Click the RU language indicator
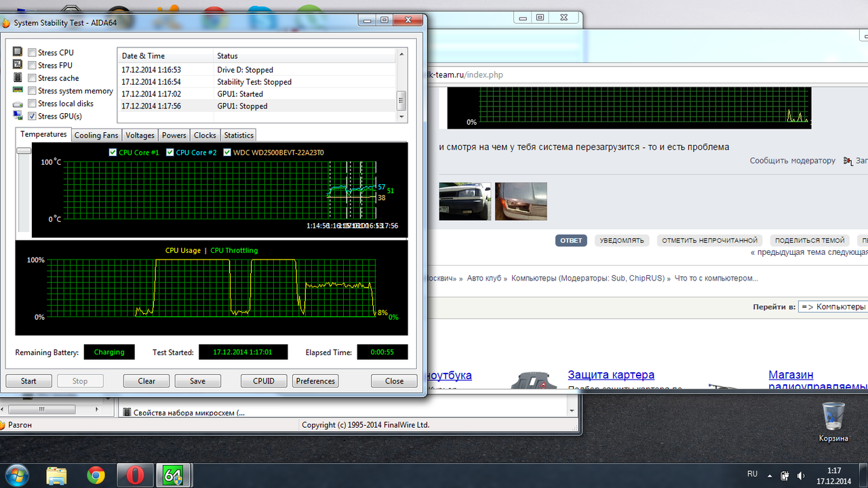 coord(752,474)
